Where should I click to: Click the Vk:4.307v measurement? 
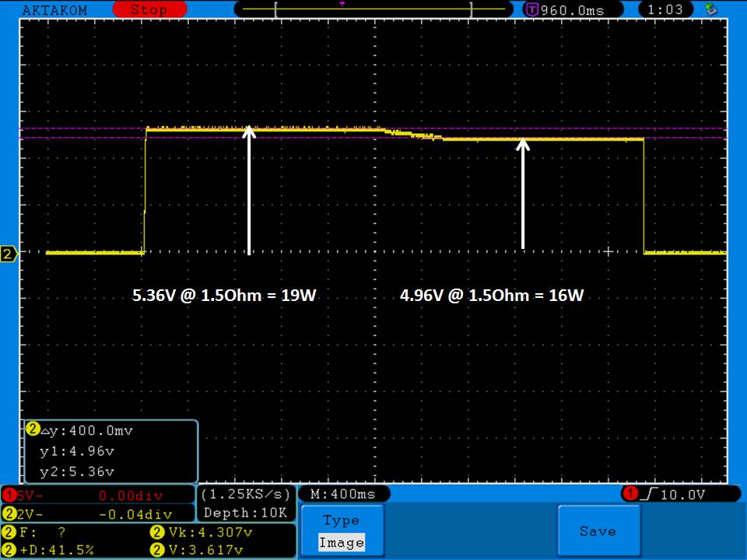pyautogui.click(x=202, y=532)
